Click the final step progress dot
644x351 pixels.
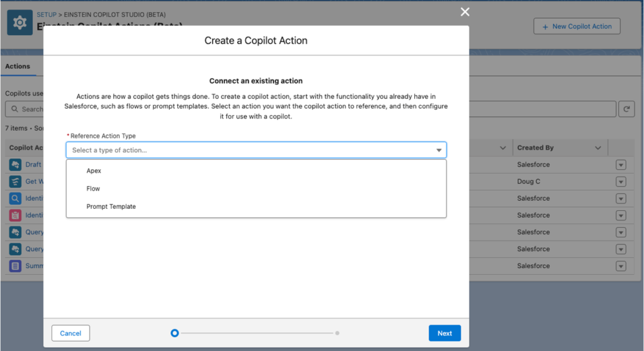337,333
